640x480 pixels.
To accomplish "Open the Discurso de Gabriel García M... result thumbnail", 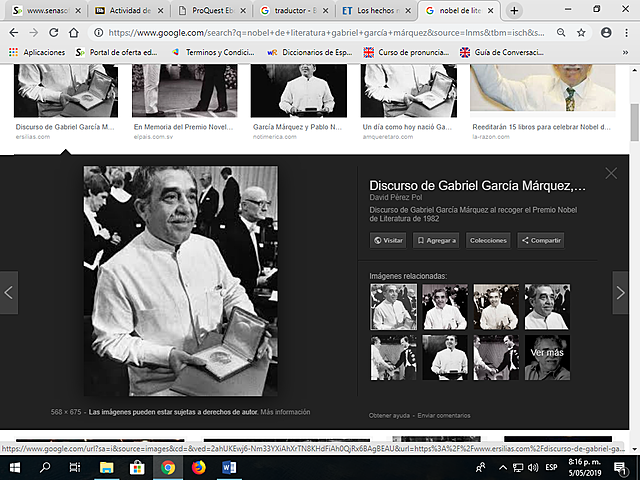I will click(x=66, y=91).
